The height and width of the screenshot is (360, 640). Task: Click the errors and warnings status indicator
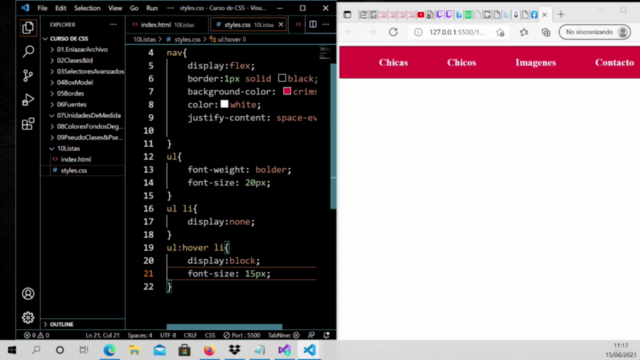(36, 335)
